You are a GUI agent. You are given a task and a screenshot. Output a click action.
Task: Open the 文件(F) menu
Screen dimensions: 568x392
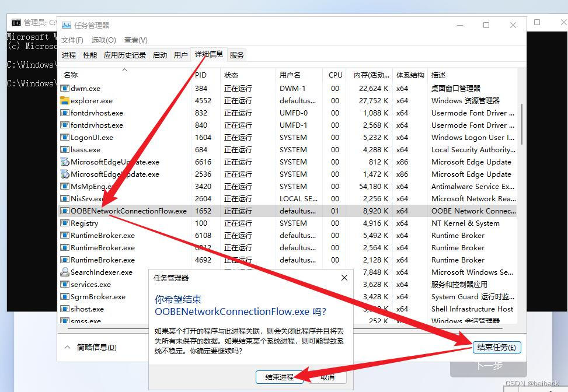tap(72, 40)
